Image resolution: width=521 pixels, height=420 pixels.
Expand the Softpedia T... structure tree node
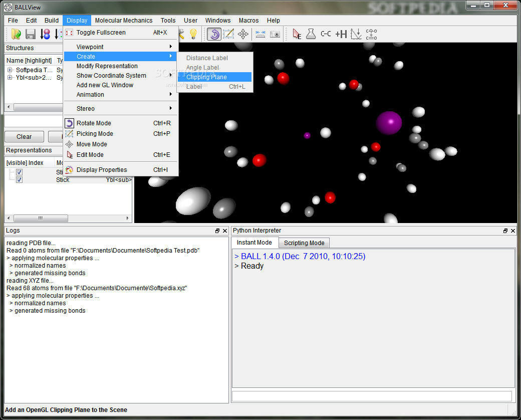(10, 70)
